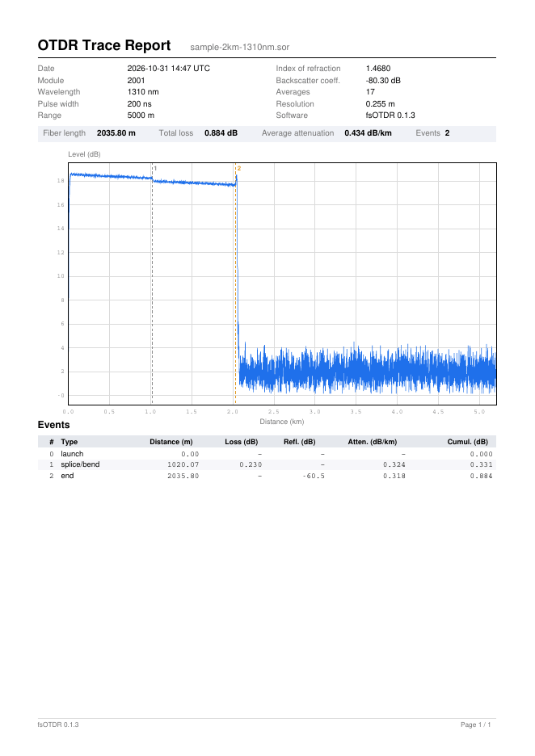Click the Page 1 / 1 footer
The image size is (535, 756).
(x=476, y=724)
